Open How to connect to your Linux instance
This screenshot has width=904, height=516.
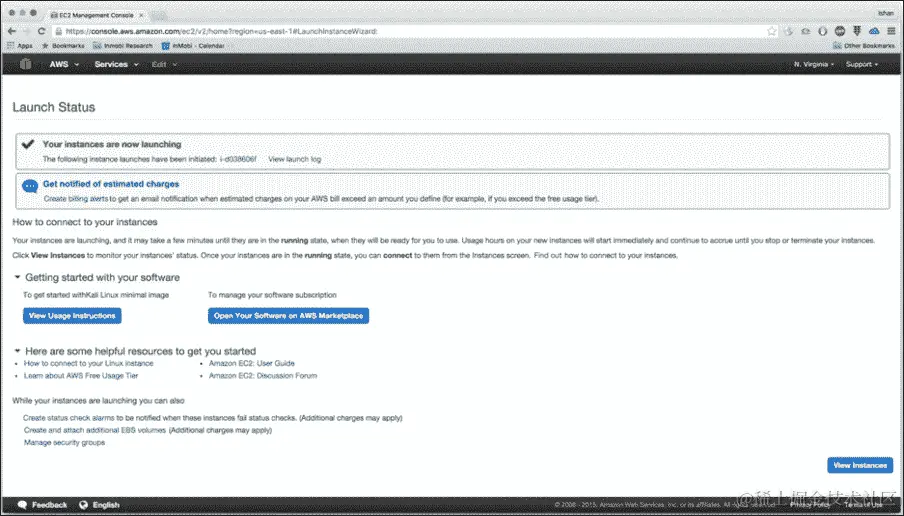coord(89,364)
